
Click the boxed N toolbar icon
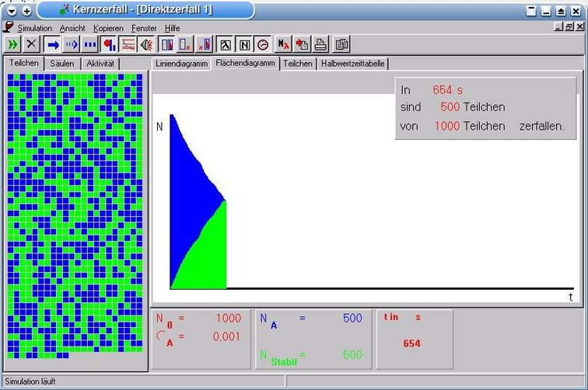click(244, 45)
